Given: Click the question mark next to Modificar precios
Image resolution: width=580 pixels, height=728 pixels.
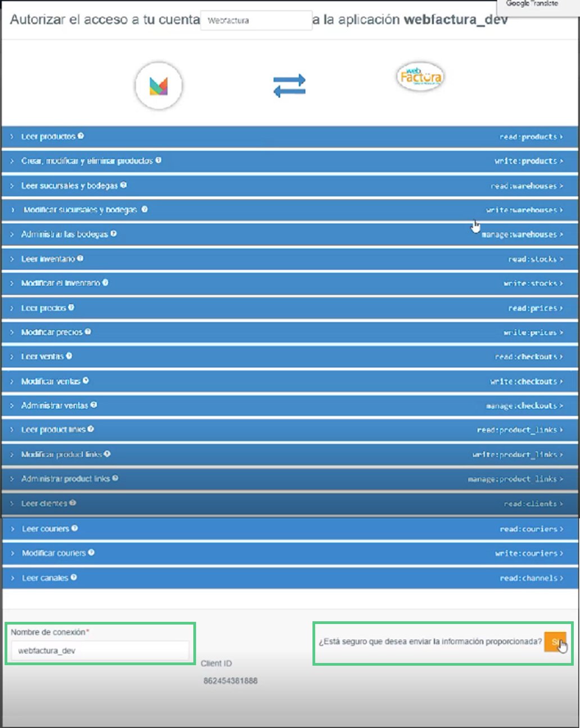Looking at the screenshot, I should pos(88,332).
